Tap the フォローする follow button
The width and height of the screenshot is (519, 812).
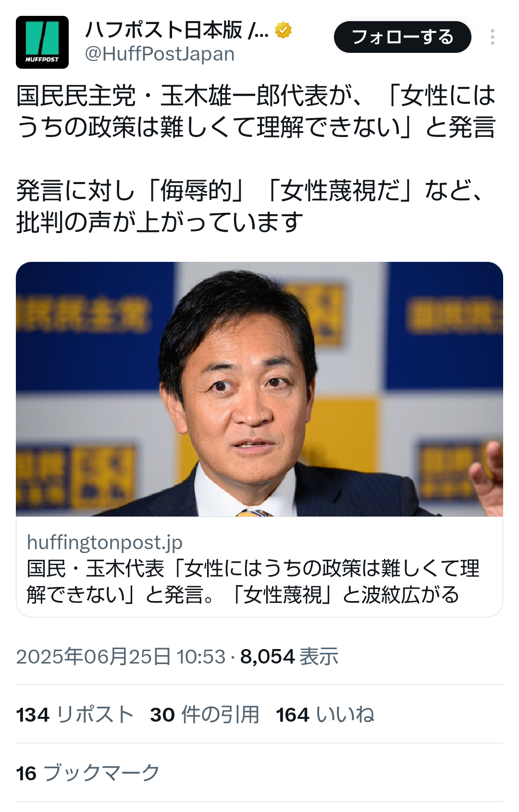point(403,37)
